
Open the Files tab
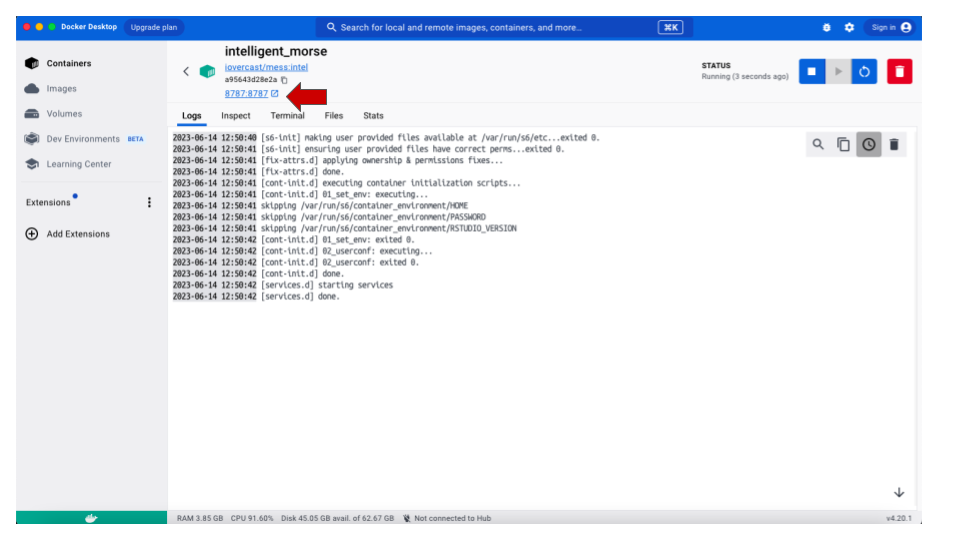(x=334, y=116)
